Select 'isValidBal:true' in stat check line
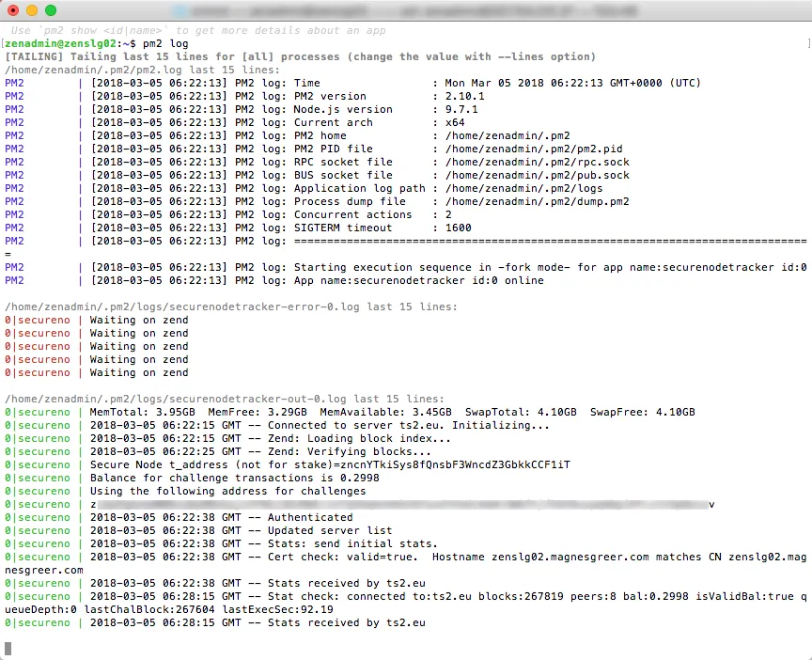This screenshot has width=812, height=660. coord(744,597)
